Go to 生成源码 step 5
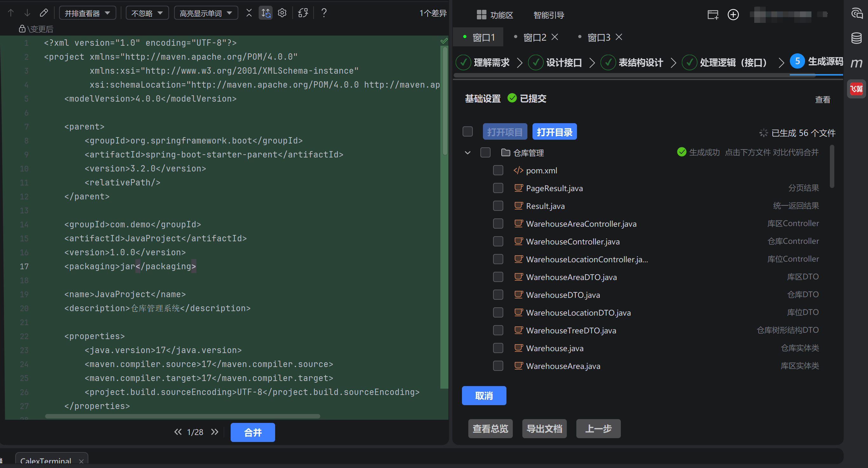This screenshot has height=468, width=868. tap(817, 61)
